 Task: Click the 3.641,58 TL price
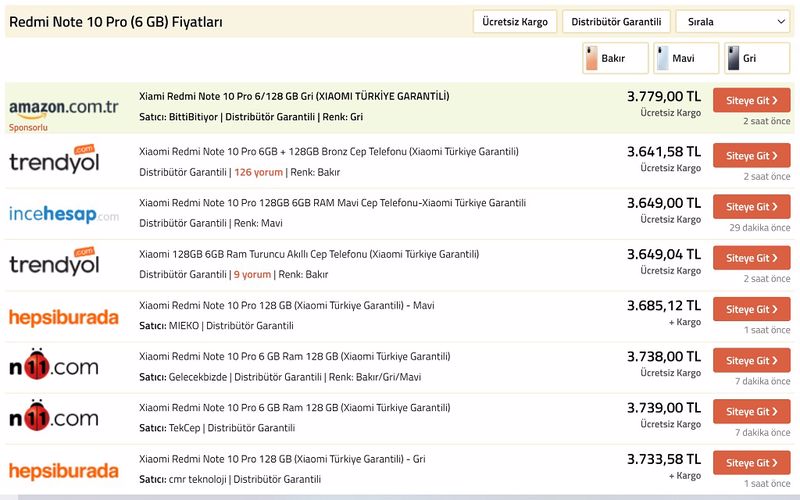point(664,152)
